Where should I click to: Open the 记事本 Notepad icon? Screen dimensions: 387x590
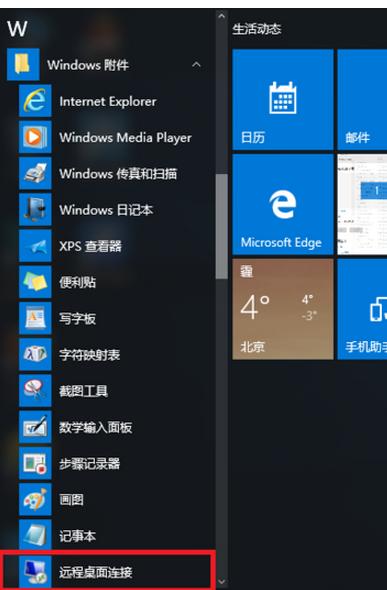[x=35, y=535]
